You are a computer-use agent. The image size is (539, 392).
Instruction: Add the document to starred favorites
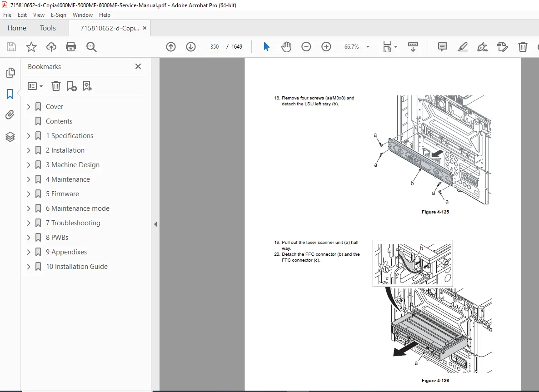tap(31, 47)
